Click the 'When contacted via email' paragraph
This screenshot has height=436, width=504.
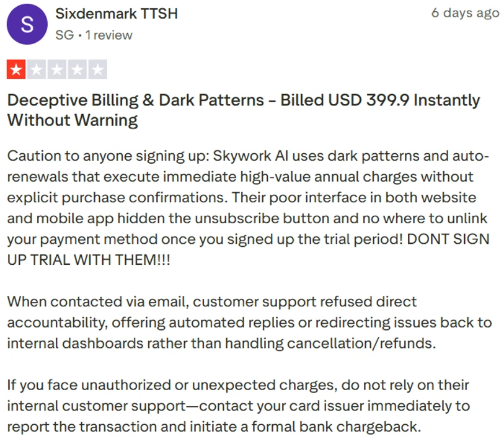coord(249,323)
